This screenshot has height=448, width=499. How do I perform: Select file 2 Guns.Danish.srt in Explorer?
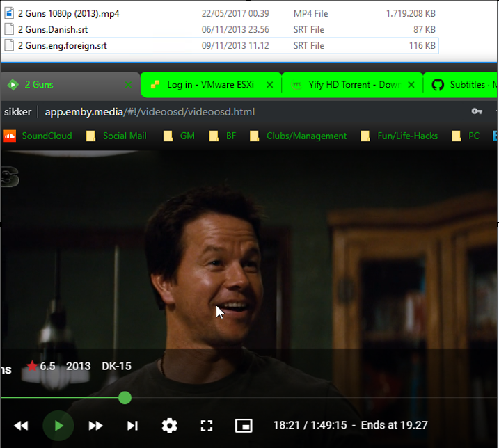point(220,29)
